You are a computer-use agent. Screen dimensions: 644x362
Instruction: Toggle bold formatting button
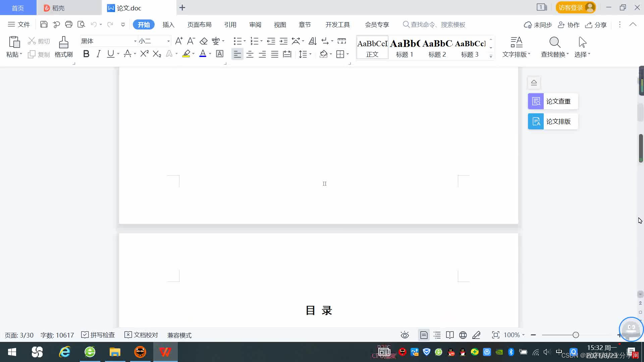(86, 54)
